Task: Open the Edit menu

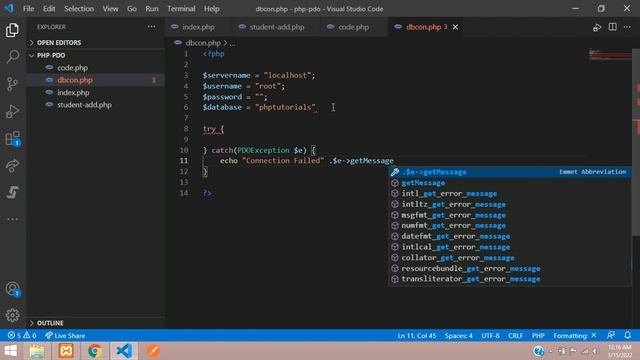Action: (x=49, y=9)
